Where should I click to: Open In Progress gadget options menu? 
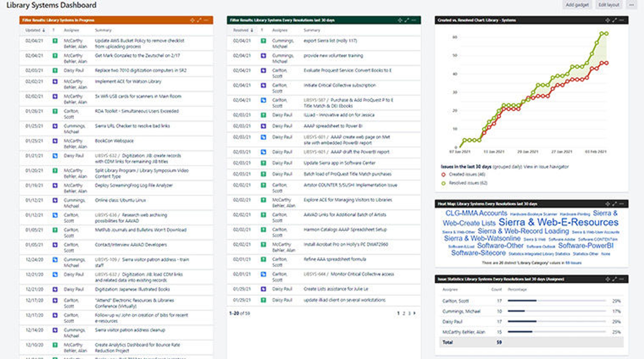click(206, 20)
